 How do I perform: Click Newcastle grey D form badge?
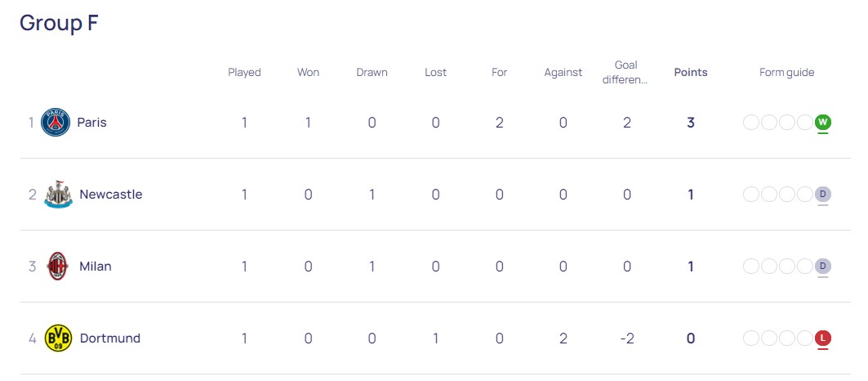[x=822, y=194]
